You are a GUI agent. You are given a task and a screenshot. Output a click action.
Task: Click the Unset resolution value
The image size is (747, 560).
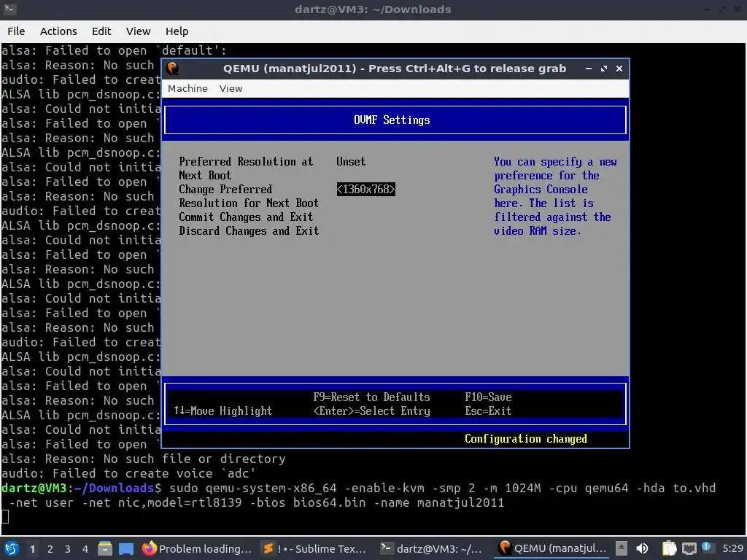[351, 161]
